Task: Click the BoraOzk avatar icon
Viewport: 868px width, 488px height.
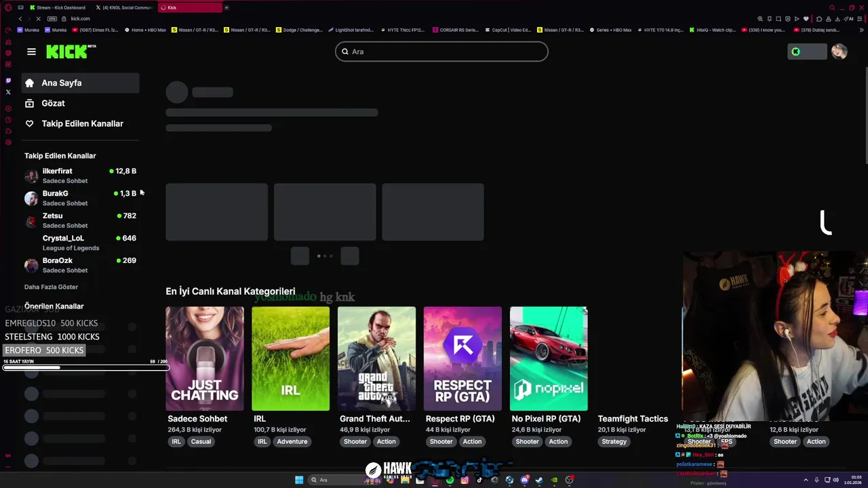Action: click(x=31, y=266)
